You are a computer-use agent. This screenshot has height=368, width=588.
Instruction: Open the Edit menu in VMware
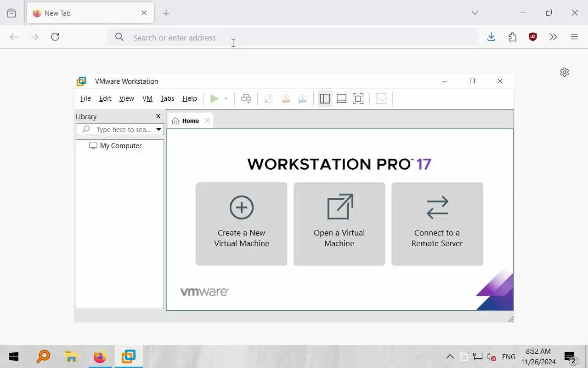105,98
